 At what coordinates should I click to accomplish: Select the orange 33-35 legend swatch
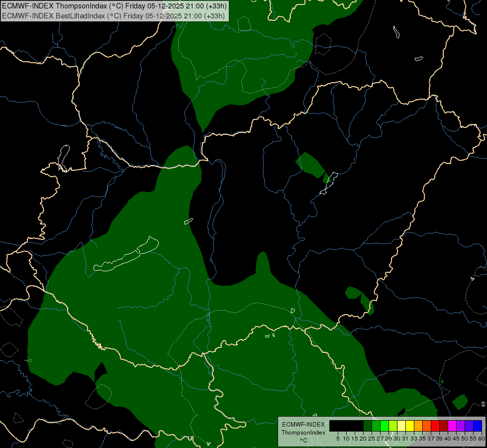[418, 426]
